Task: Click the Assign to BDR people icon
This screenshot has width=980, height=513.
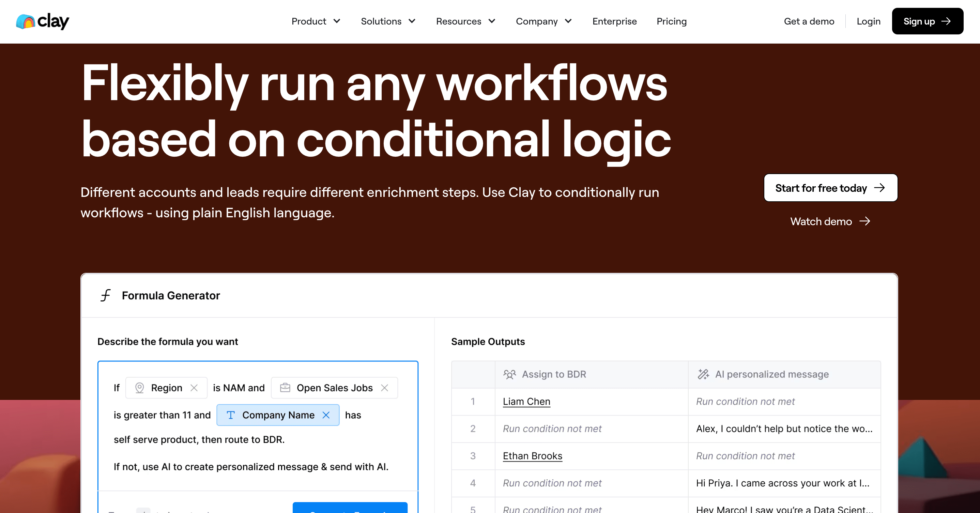Action: pos(509,374)
